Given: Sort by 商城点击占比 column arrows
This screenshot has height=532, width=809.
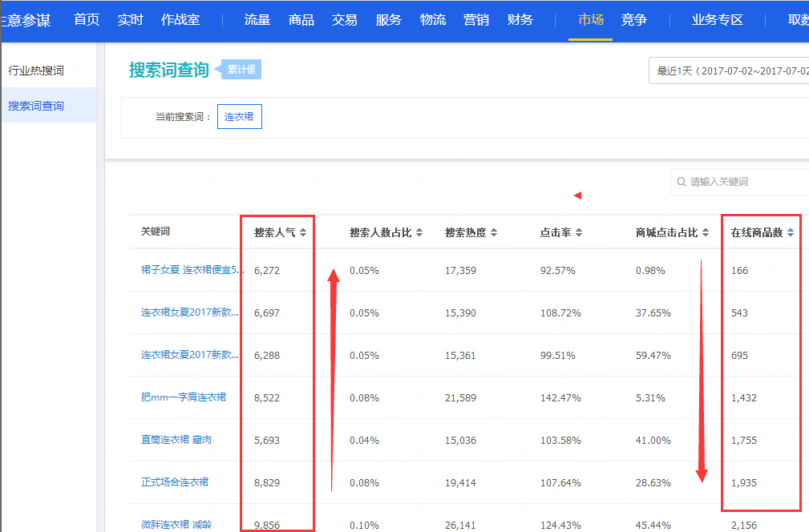Looking at the screenshot, I should [x=706, y=233].
